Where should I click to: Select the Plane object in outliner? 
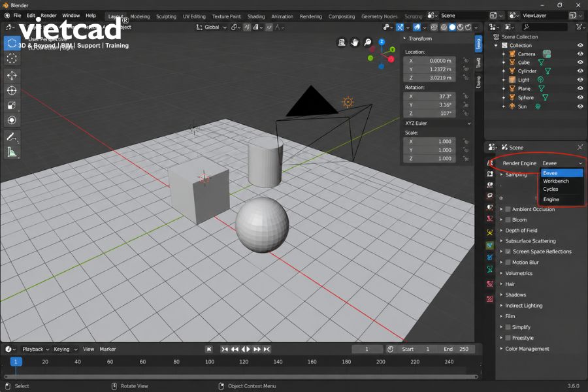[524, 89]
